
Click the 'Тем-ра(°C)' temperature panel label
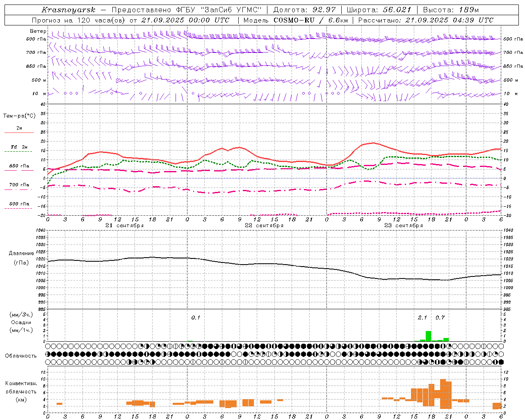point(19,116)
